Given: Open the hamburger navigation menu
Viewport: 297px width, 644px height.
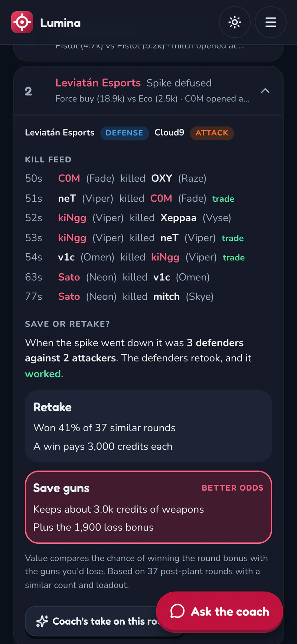Looking at the screenshot, I should click(x=271, y=22).
